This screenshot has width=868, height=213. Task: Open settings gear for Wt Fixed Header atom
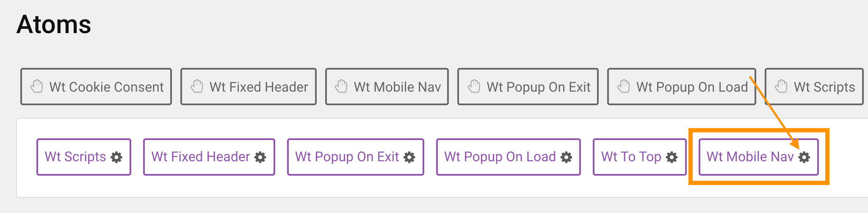point(260,157)
